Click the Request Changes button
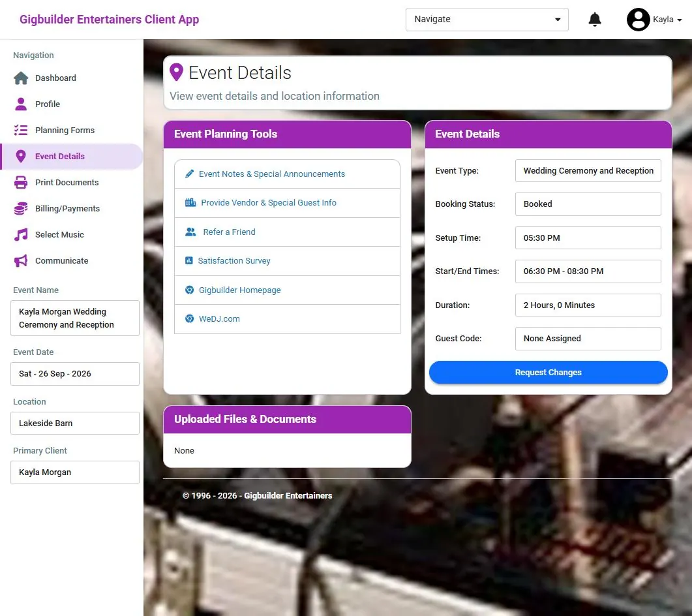 548,372
